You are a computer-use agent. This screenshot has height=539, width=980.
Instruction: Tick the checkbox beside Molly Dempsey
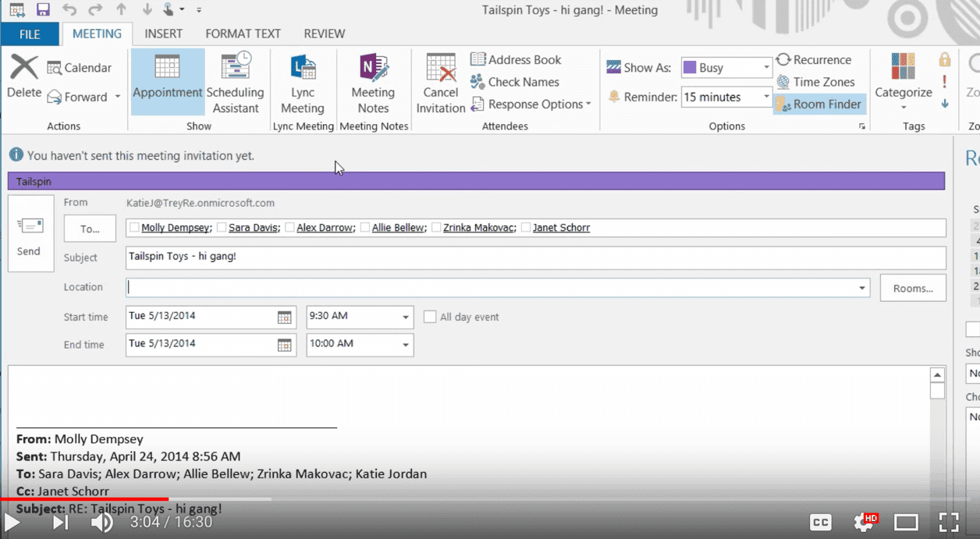(x=135, y=228)
